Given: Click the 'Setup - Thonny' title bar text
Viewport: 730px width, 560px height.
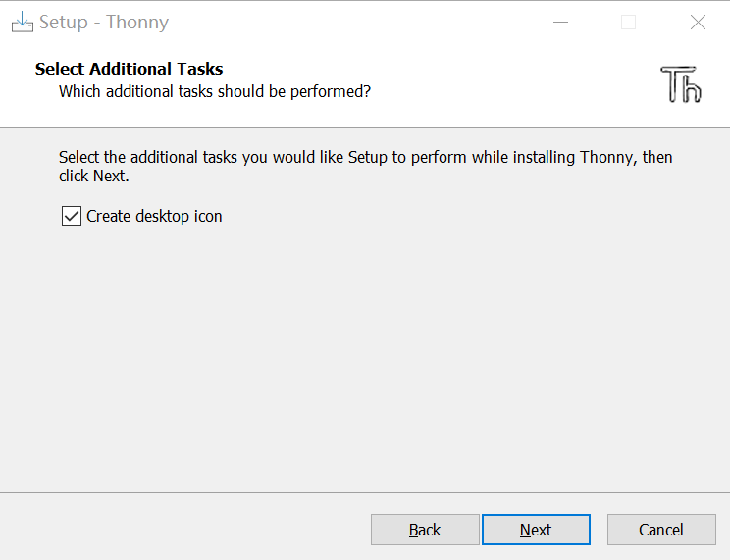Looking at the screenshot, I should pyautogui.click(x=104, y=23).
